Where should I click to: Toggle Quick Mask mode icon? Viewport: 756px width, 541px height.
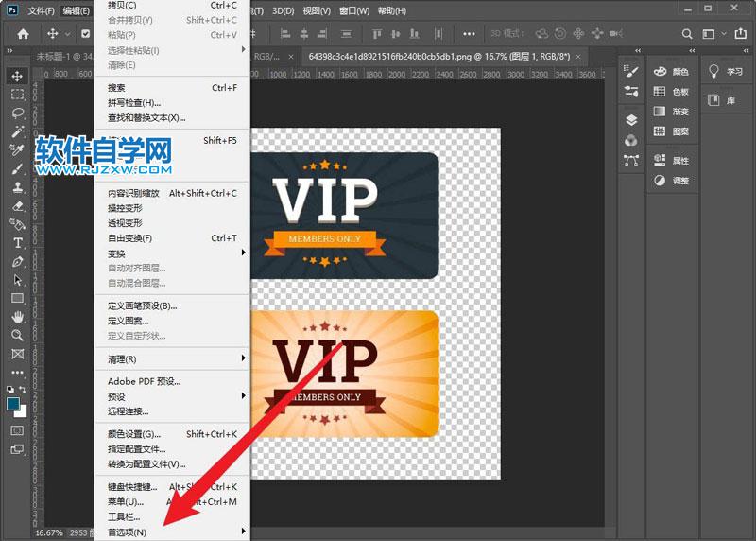coord(17,429)
